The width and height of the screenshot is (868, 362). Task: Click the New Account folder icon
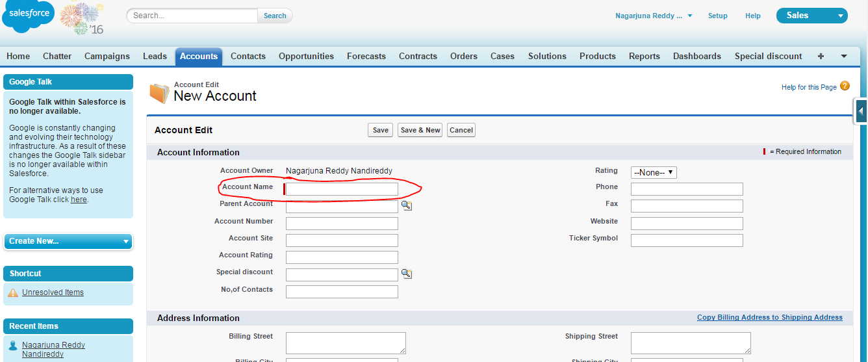159,94
